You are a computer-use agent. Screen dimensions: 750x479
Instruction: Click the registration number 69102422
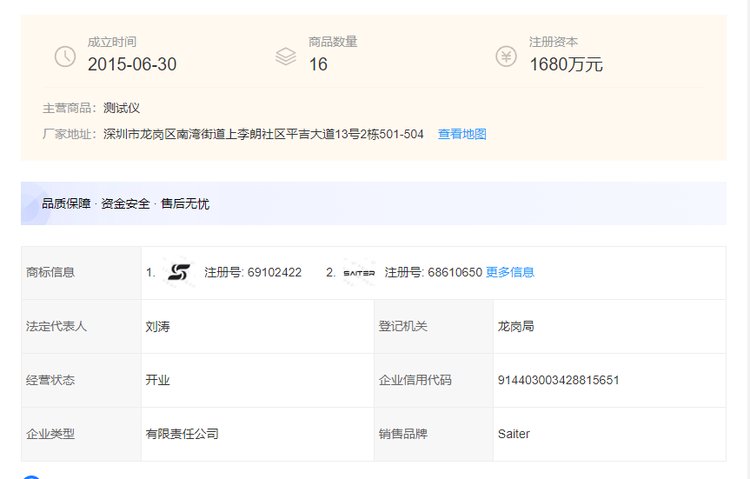tap(275, 272)
